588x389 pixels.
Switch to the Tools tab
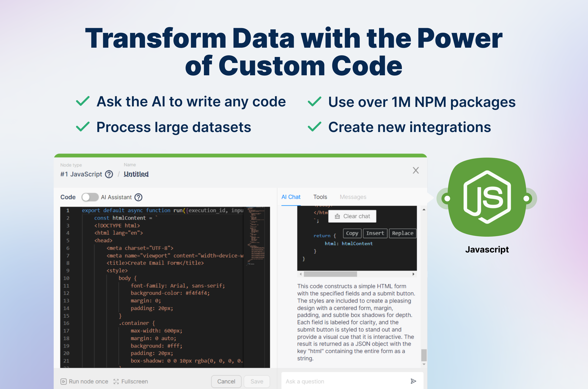click(x=320, y=197)
